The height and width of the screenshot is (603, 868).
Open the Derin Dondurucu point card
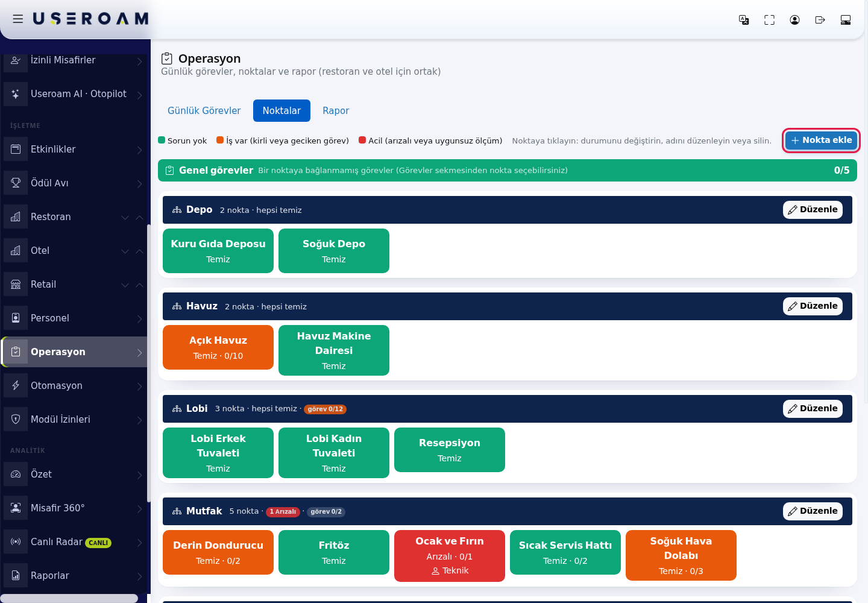click(x=218, y=552)
